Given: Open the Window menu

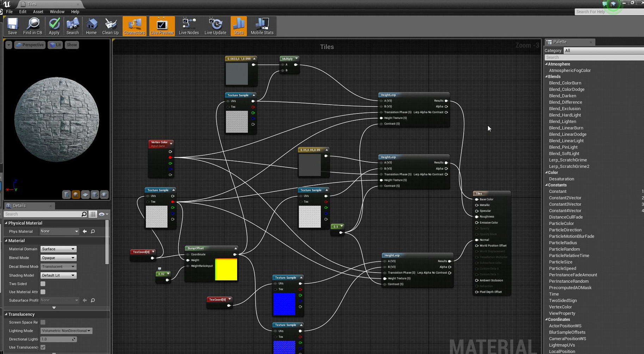Looking at the screenshot, I should 57,12.
